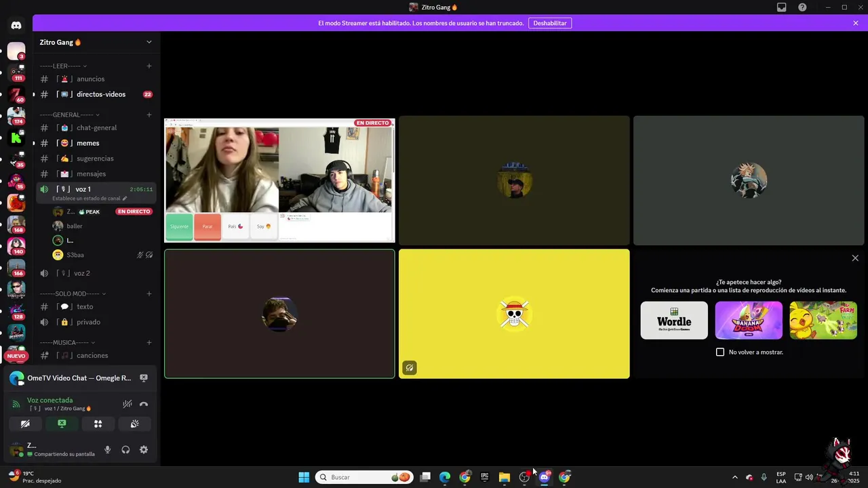Launch the Wordle activity
This screenshot has width=868, height=488.
[674, 321]
